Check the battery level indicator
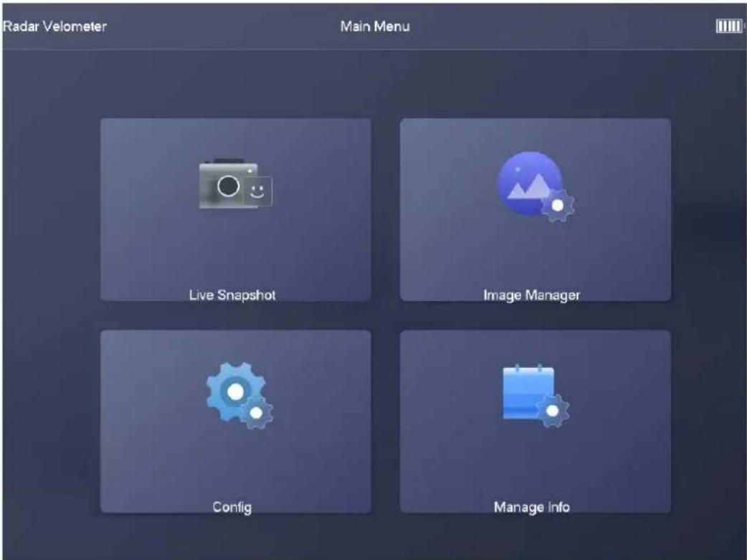This screenshot has height=560, width=747. point(729,27)
